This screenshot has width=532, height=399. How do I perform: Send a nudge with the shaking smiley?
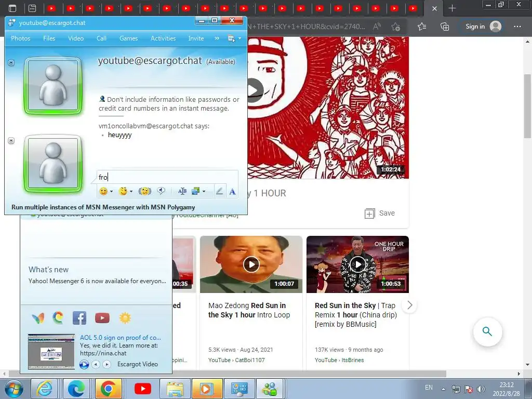[x=145, y=191]
